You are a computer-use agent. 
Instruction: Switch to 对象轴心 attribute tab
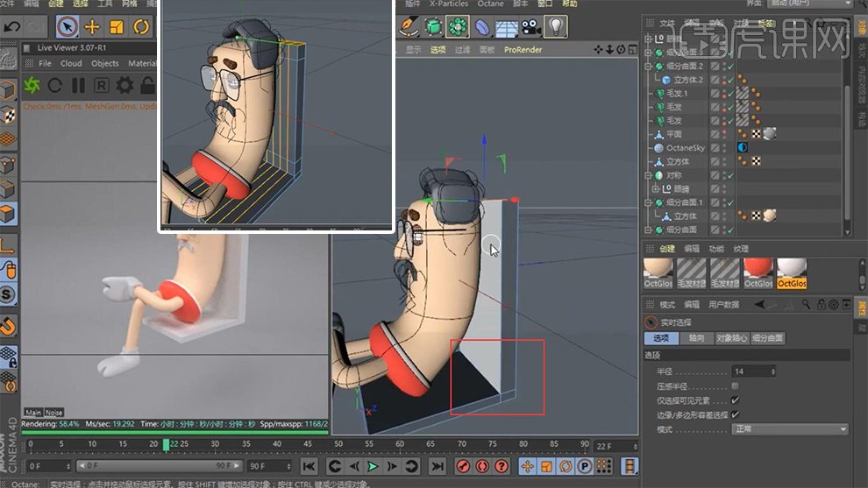pos(732,338)
